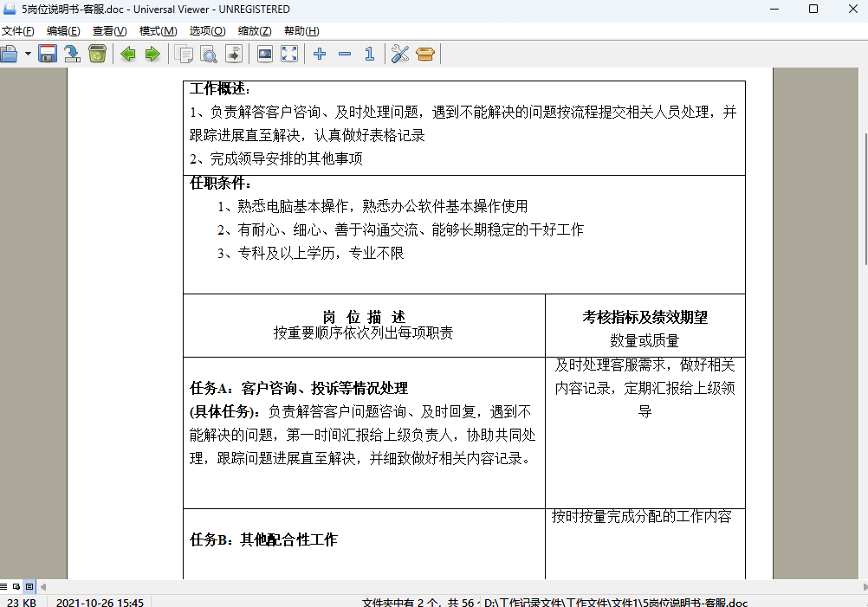Click the 23 KB file size status
This screenshot has height=607, width=868.
pos(22,602)
